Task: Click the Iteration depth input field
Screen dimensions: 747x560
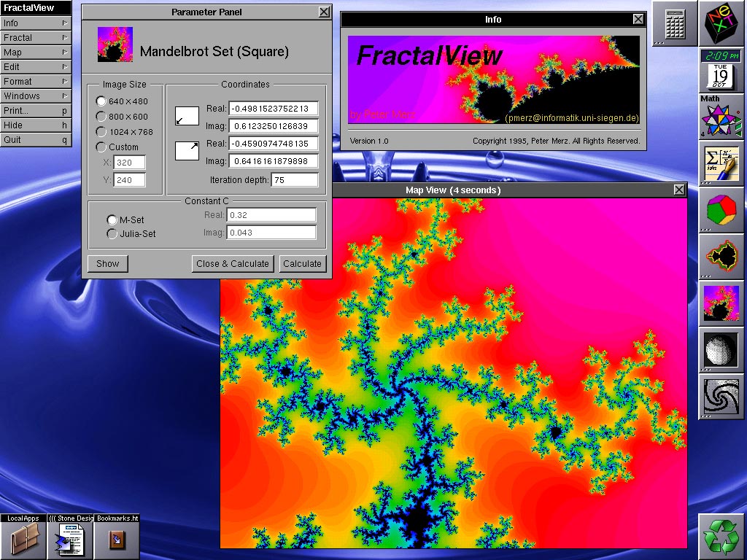Action: pos(294,180)
